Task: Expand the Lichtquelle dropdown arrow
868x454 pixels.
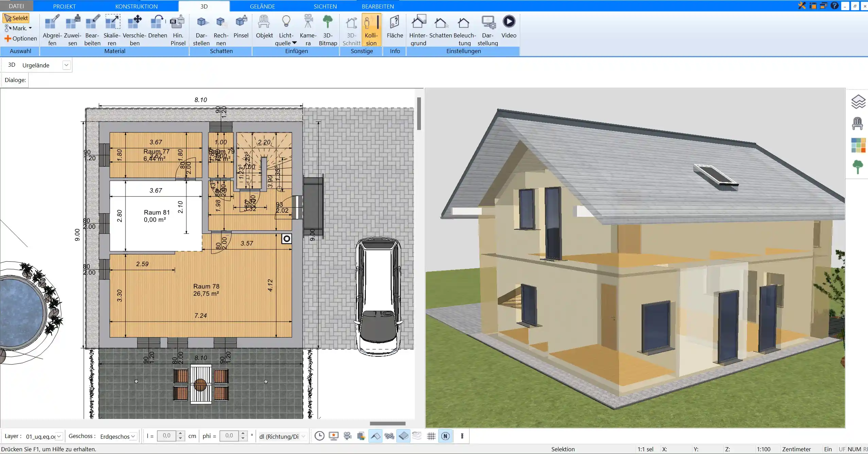Action: pyautogui.click(x=294, y=43)
